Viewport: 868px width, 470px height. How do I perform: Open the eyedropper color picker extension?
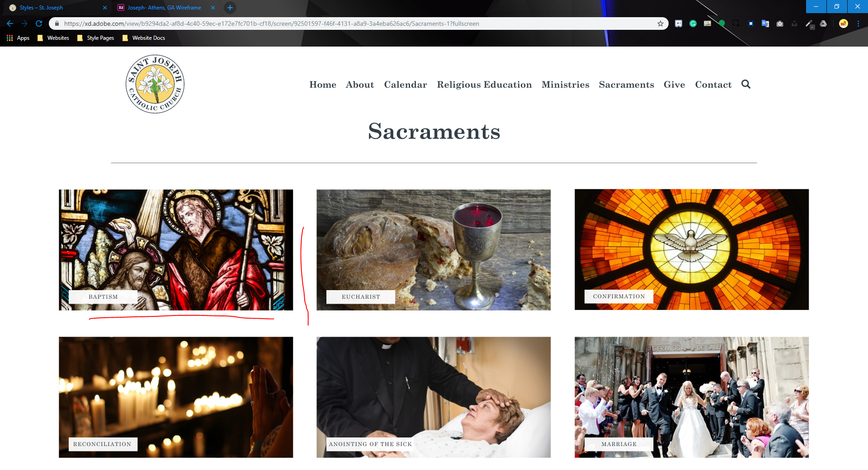click(809, 23)
